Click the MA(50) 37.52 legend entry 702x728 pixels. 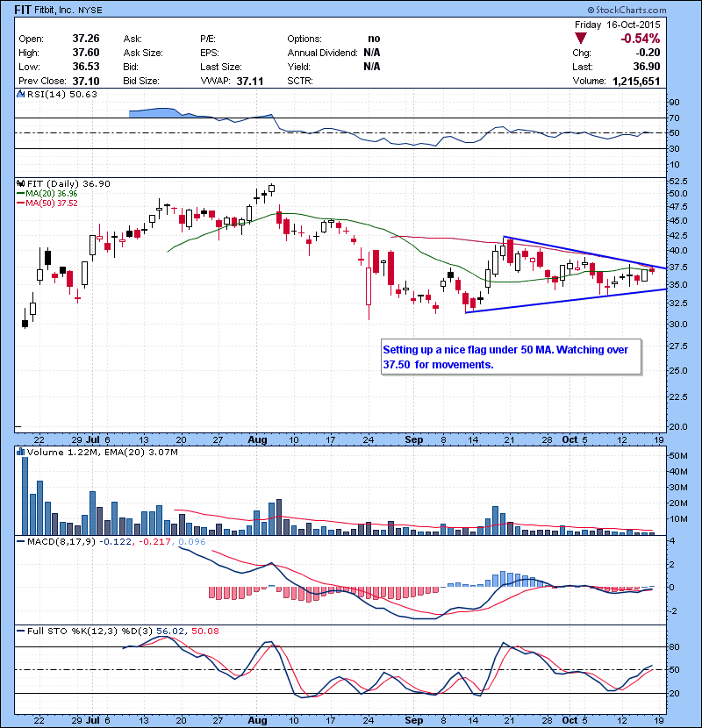point(47,203)
